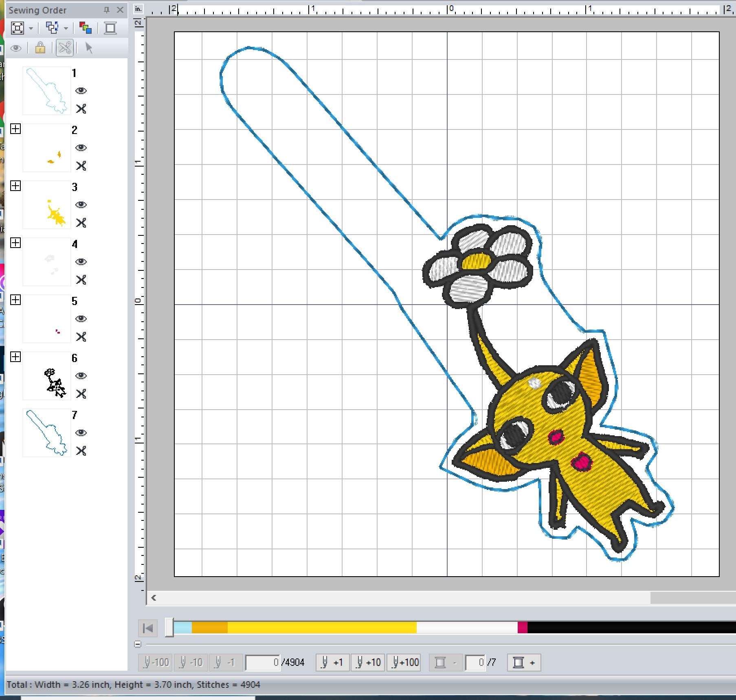Viewport: 736px width, 700px height.
Task: Click the scissors trim icon for step 1
Action: [81, 109]
